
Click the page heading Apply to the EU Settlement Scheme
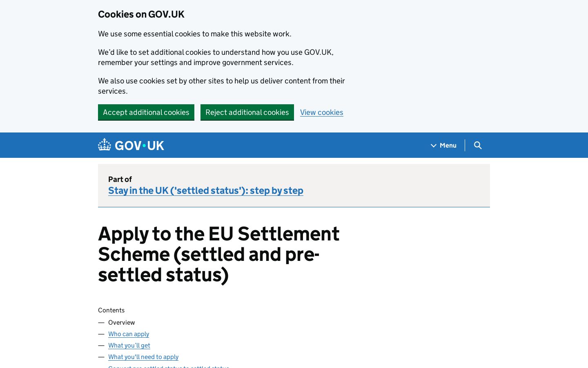point(219,254)
